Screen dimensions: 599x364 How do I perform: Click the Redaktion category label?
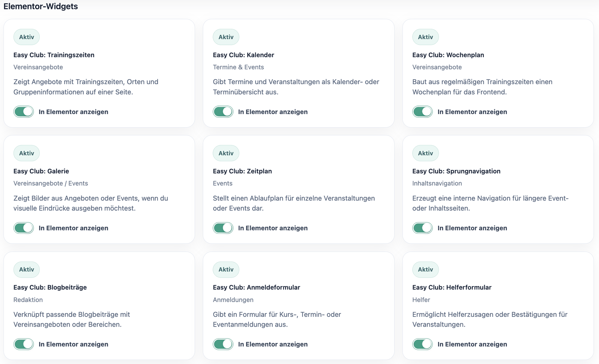[x=28, y=300]
